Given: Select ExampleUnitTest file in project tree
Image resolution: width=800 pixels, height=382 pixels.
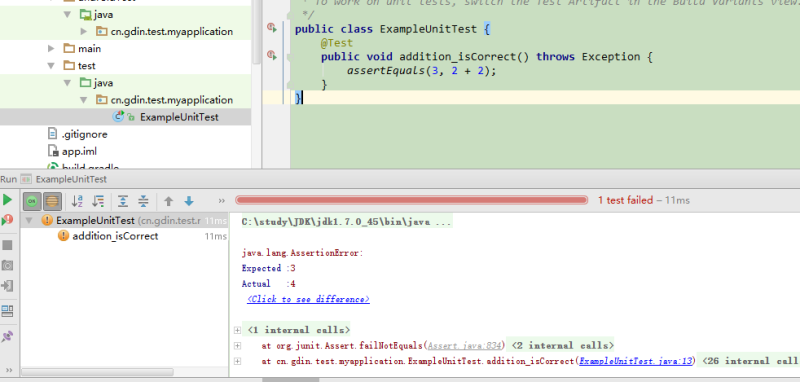Looking at the screenshot, I should (179, 117).
